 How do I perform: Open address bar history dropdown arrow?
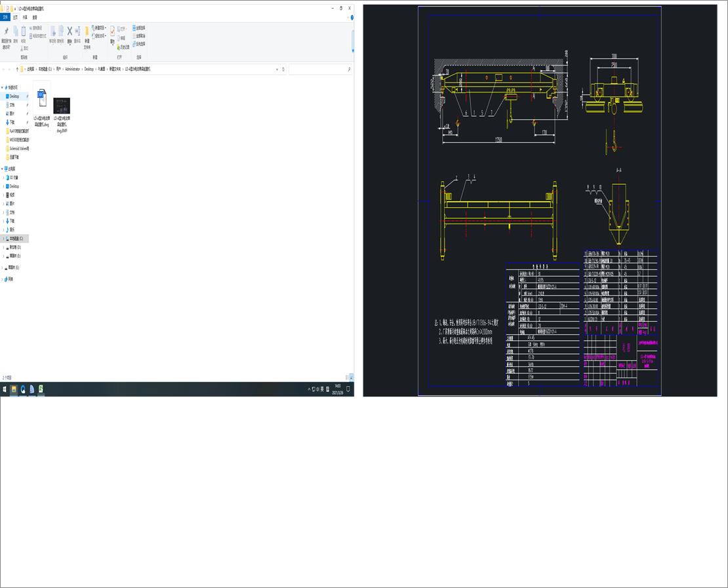277,69
